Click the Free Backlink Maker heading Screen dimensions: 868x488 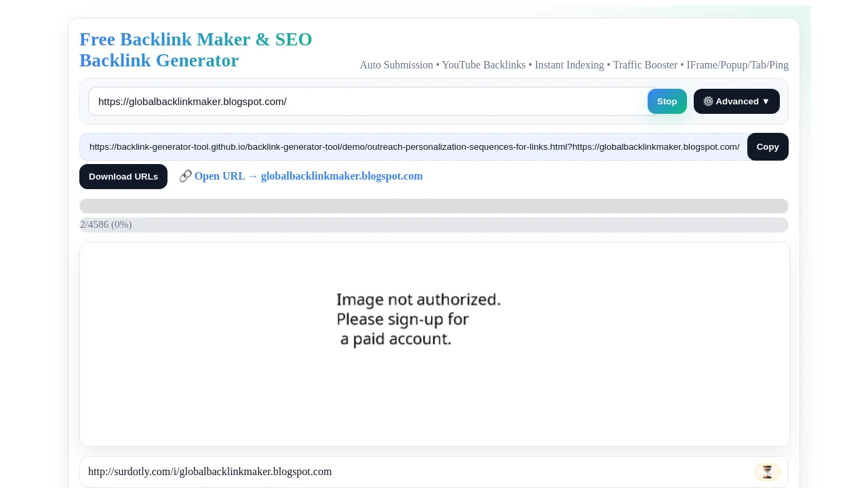pyautogui.click(x=196, y=49)
